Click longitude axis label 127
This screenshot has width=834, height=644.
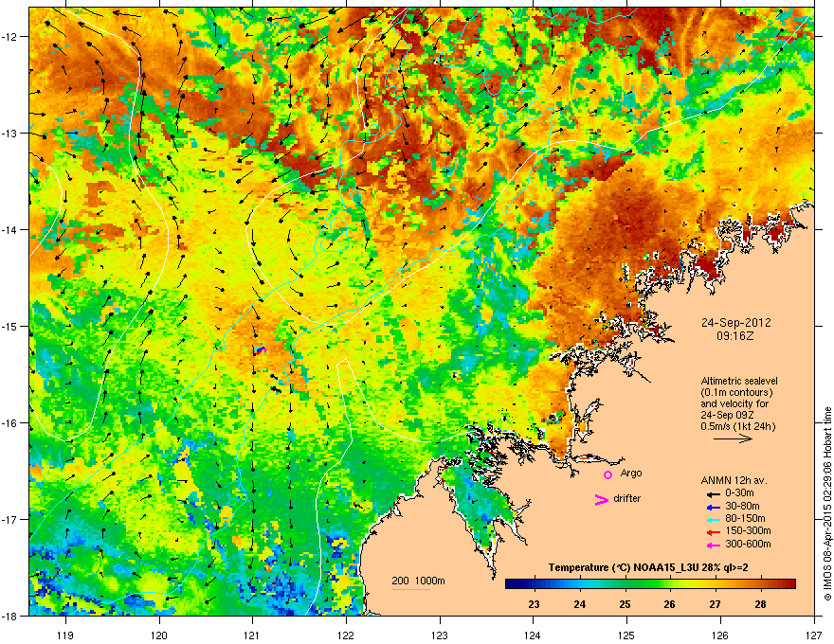[814, 635]
